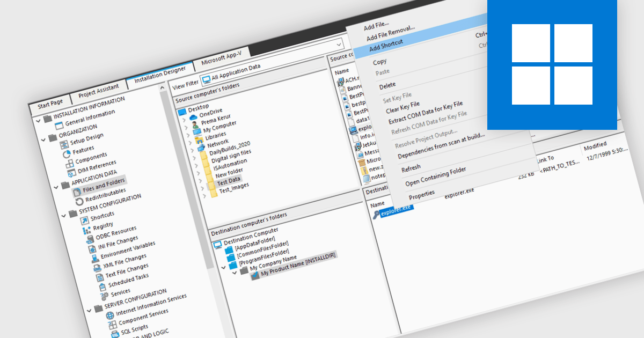This screenshot has width=644, height=338.
Task: Click the key icon beside explorer.exe
Action: pyautogui.click(x=376, y=214)
